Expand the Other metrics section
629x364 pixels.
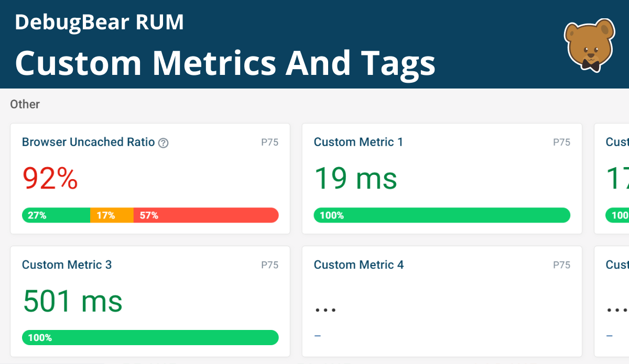(25, 104)
